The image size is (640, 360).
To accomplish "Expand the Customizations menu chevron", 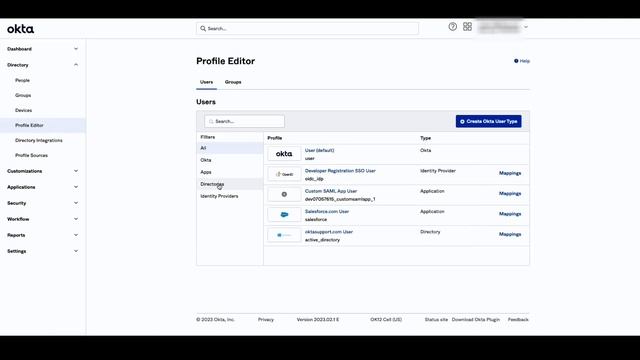I will click(76, 171).
